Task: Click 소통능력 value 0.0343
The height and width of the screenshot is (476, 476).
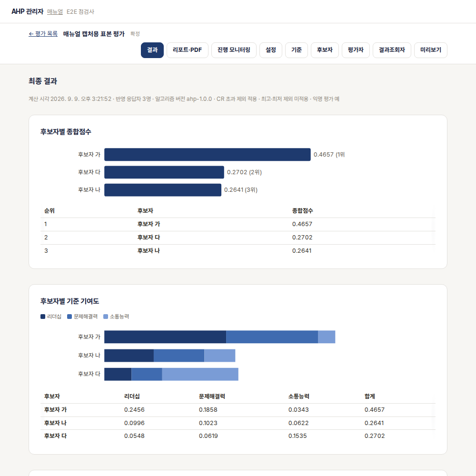Action: click(x=298, y=410)
